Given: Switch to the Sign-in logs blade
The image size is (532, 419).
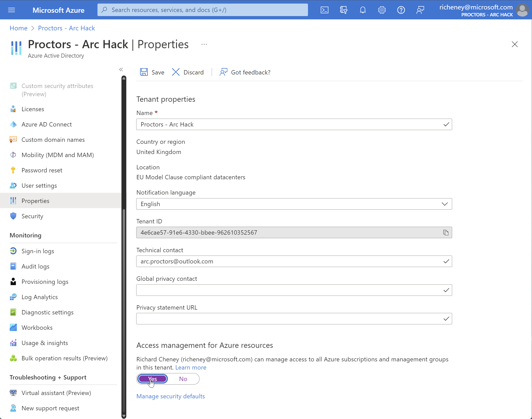Looking at the screenshot, I should 38,251.
